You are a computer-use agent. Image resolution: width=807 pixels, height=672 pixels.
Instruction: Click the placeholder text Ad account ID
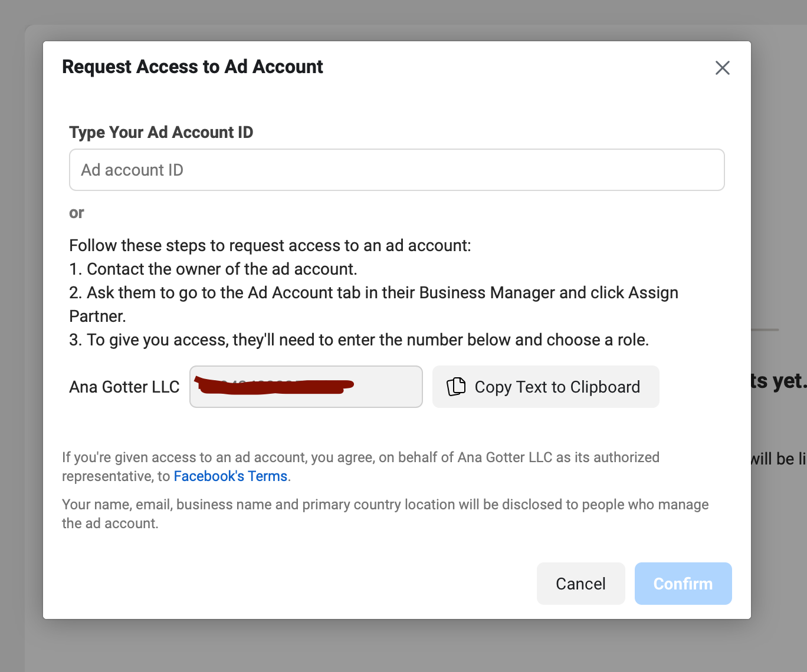132,170
